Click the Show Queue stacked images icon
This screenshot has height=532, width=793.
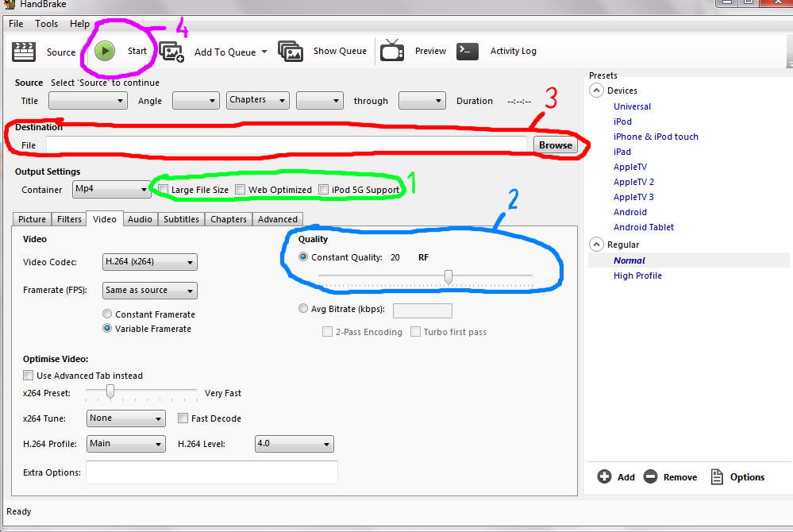pyautogui.click(x=291, y=51)
